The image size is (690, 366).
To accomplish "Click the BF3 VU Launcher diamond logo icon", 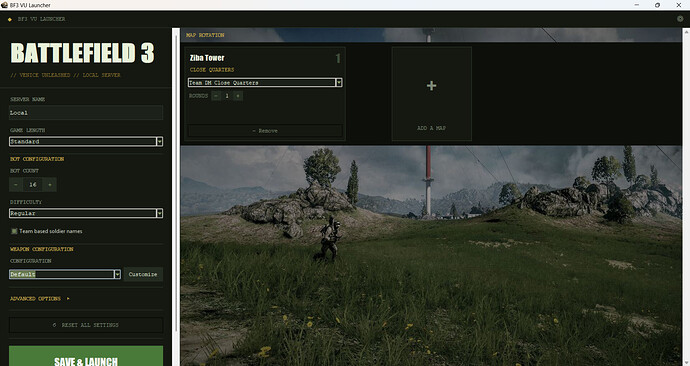I will click(10, 19).
